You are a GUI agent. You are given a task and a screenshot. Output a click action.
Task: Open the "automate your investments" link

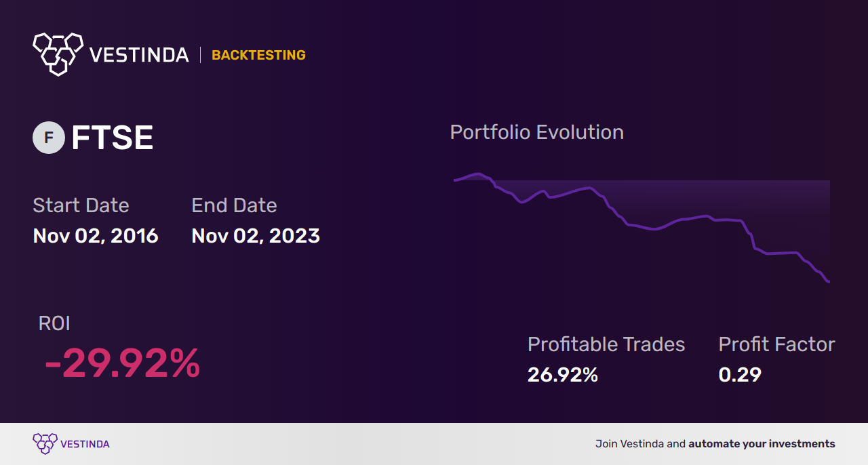tap(762, 444)
